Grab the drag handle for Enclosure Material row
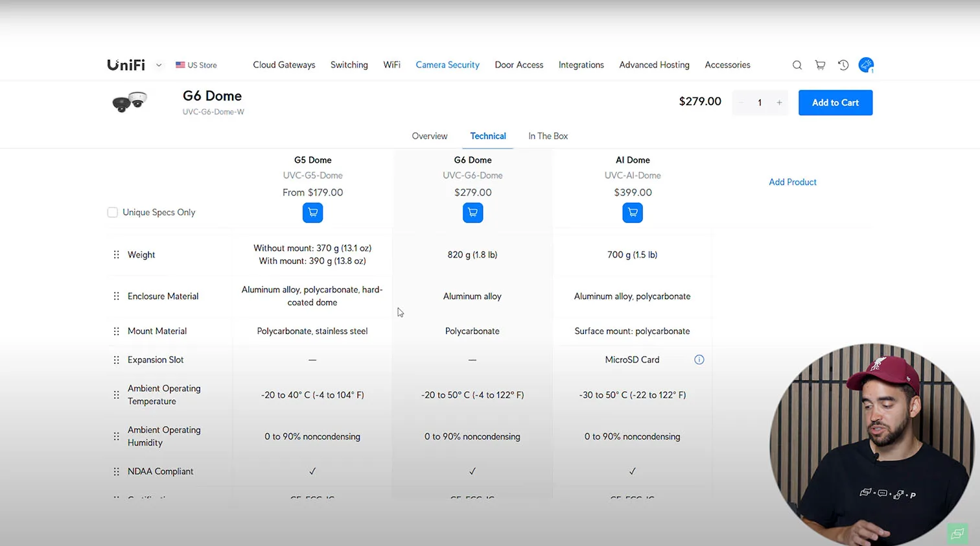 (117, 296)
